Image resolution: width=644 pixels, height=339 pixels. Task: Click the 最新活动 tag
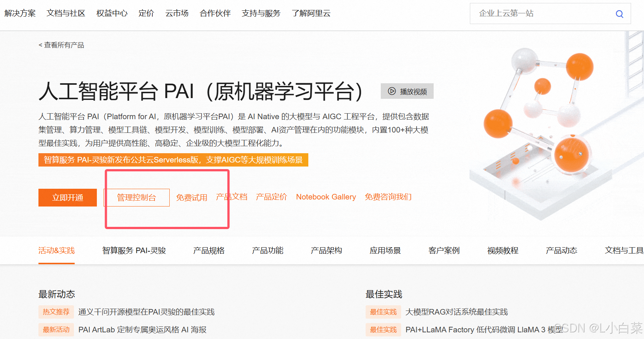coord(56,330)
